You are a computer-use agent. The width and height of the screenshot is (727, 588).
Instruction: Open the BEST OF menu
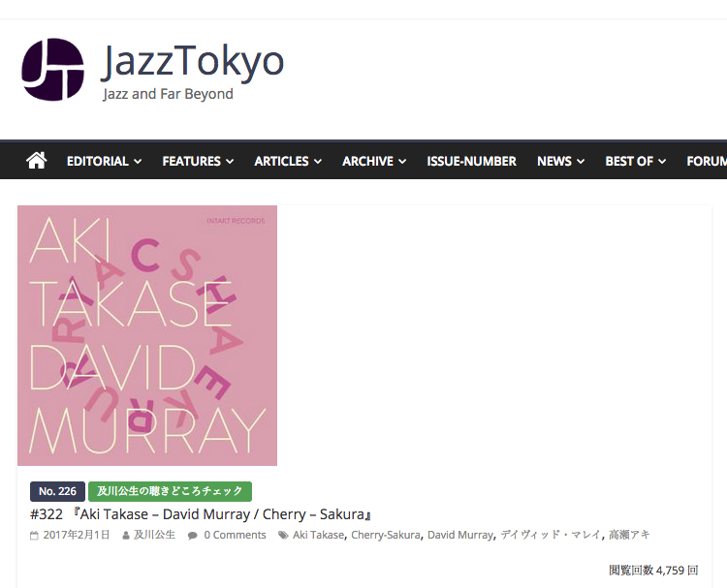(636, 161)
